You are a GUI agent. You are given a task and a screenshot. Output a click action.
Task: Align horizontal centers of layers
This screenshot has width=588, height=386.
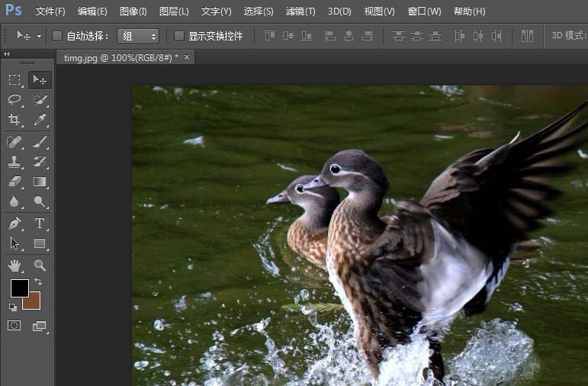tap(349, 36)
